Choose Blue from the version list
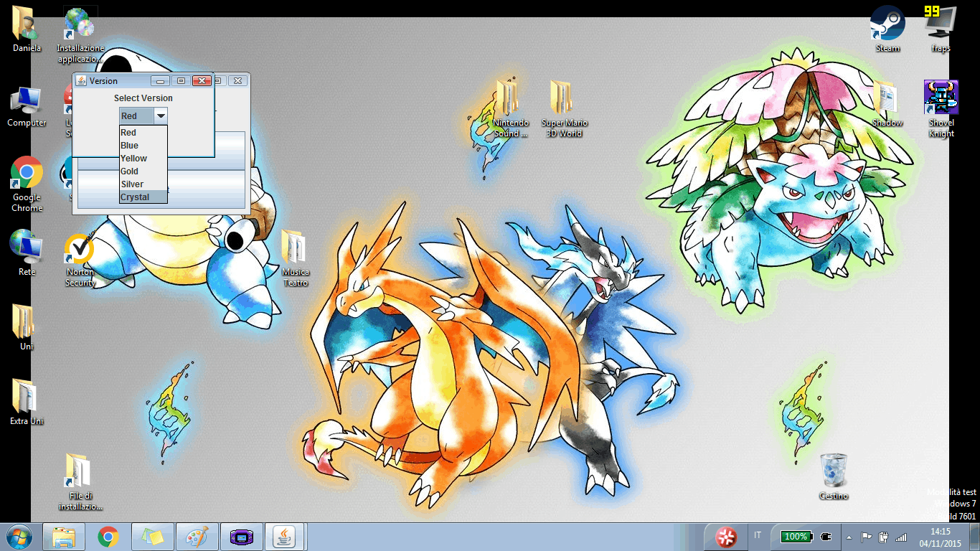 [x=143, y=146]
